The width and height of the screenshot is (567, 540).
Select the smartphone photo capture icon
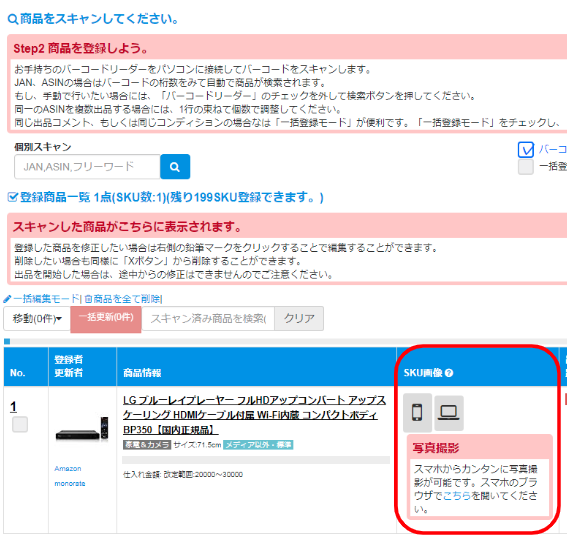[x=417, y=412]
